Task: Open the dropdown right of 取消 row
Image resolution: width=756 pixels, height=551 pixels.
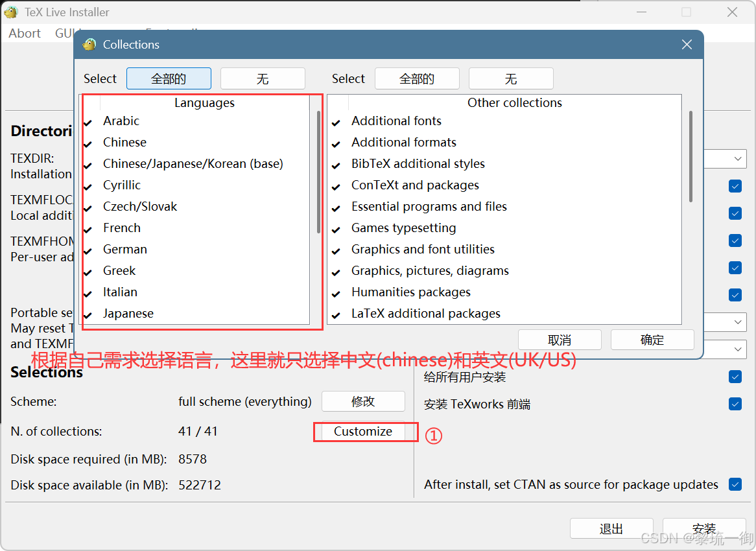Action: [738, 349]
